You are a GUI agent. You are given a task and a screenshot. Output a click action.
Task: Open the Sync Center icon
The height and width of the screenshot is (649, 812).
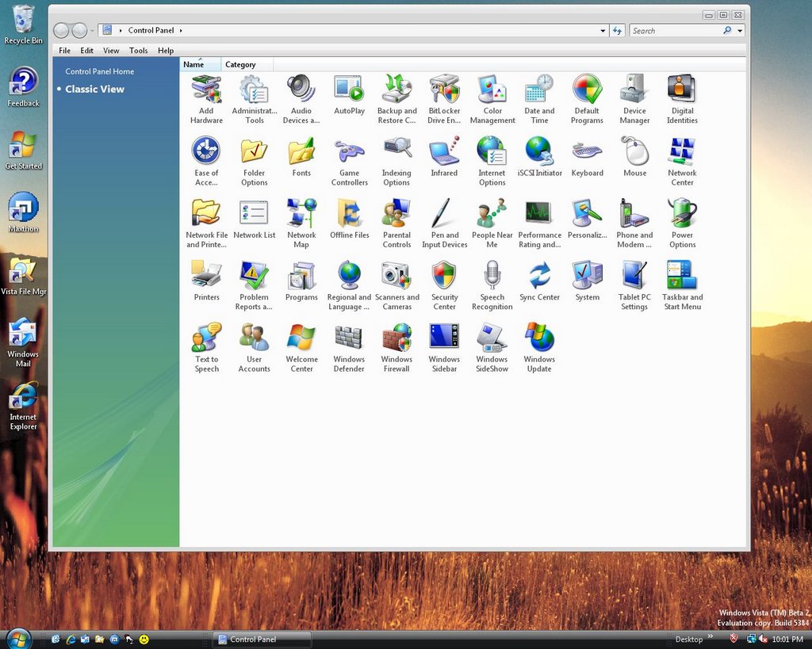coord(539,277)
